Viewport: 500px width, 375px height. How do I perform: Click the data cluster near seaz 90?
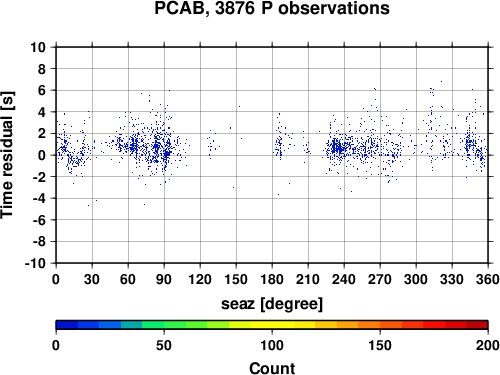(x=163, y=148)
